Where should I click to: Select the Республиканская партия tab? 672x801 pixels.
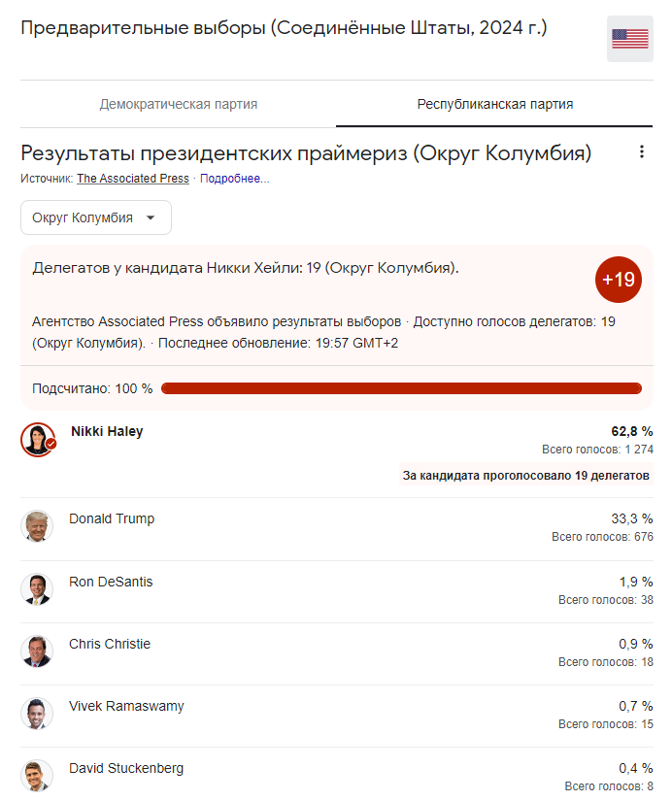point(494,104)
